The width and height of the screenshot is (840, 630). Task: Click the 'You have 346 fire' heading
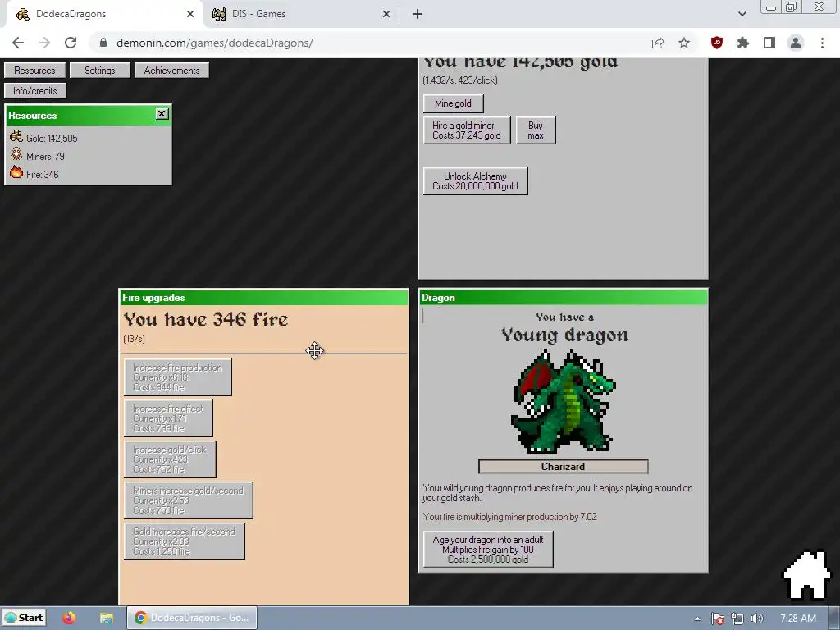206,319
